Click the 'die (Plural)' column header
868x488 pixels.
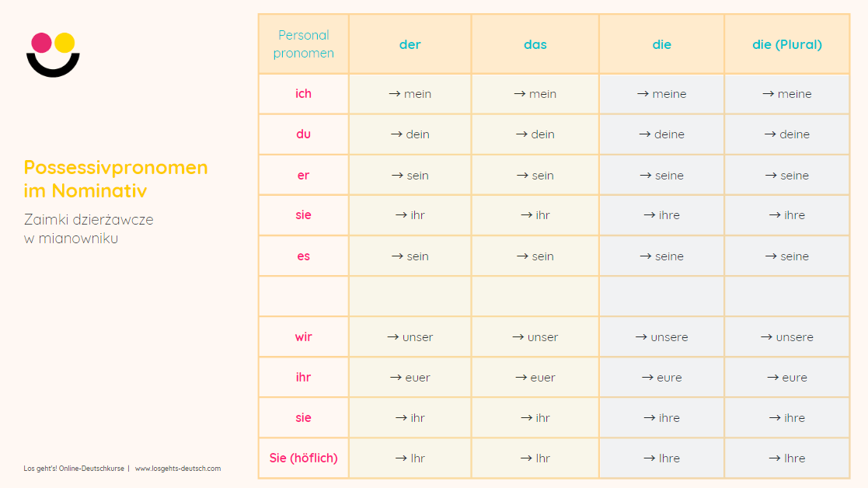786,44
